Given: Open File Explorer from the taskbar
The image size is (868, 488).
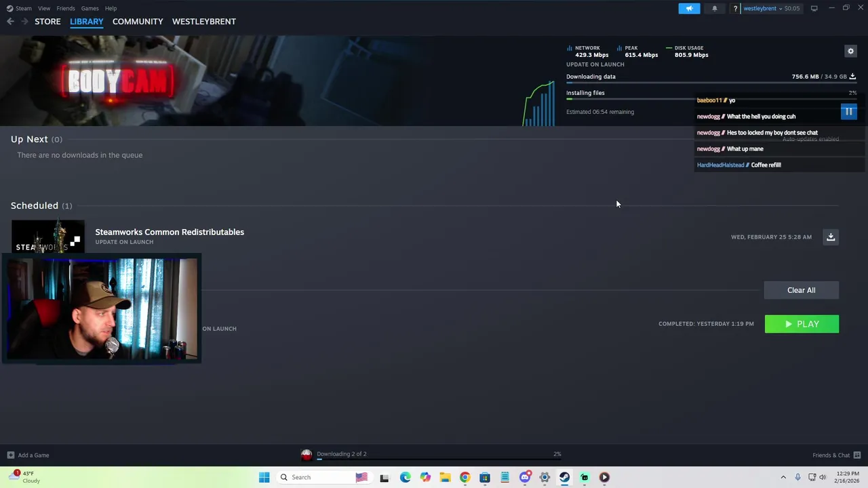Looking at the screenshot, I should click(445, 477).
